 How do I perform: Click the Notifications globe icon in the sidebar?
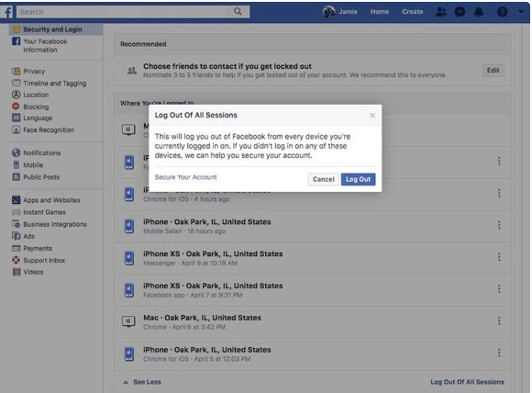16,152
